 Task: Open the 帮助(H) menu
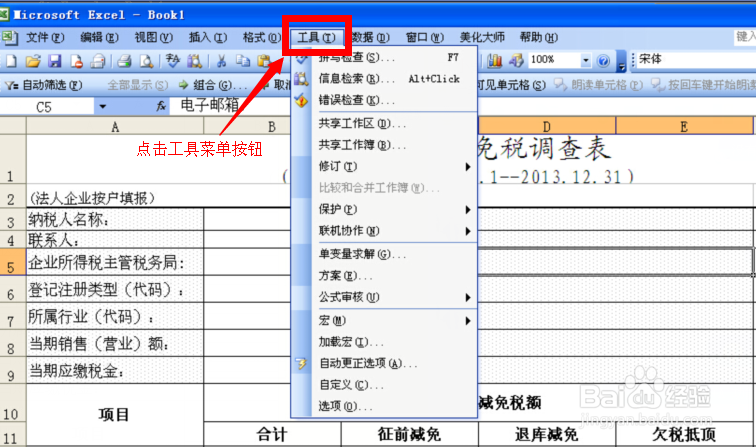539,37
